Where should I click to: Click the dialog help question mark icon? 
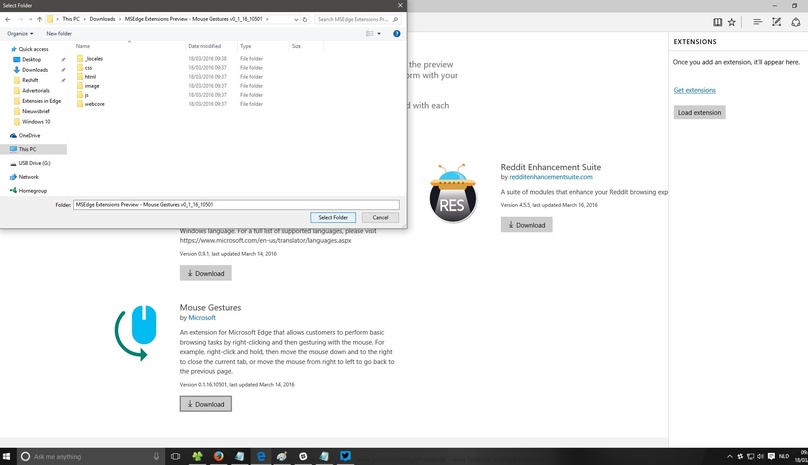pyautogui.click(x=397, y=34)
